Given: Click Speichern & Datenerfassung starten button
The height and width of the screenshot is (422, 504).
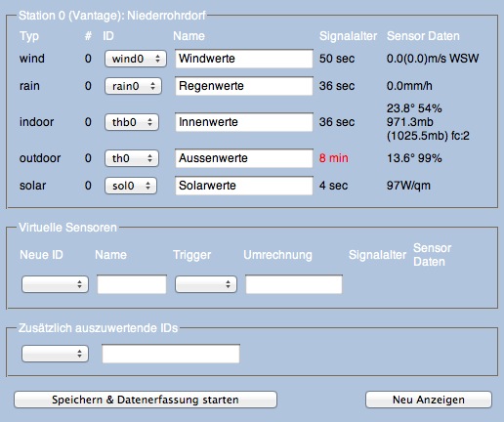Looking at the screenshot, I should [x=146, y=400].
